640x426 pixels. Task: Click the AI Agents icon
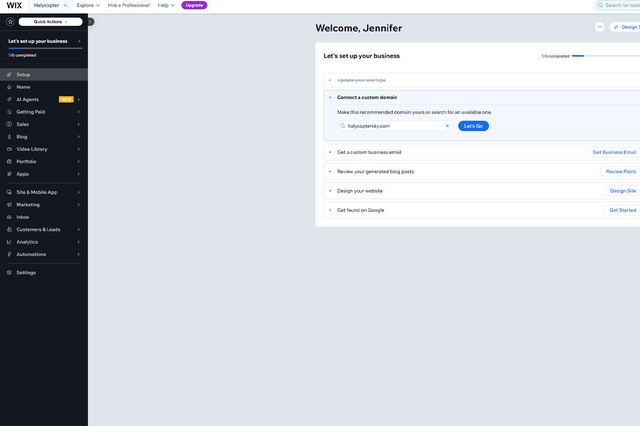pyautogui.click(x=9, y=100)
